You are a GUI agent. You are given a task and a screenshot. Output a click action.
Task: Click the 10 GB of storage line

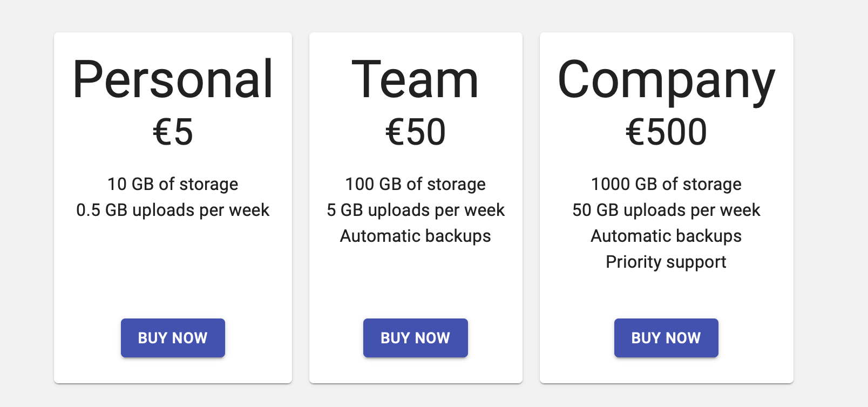[x=173, y=184]
